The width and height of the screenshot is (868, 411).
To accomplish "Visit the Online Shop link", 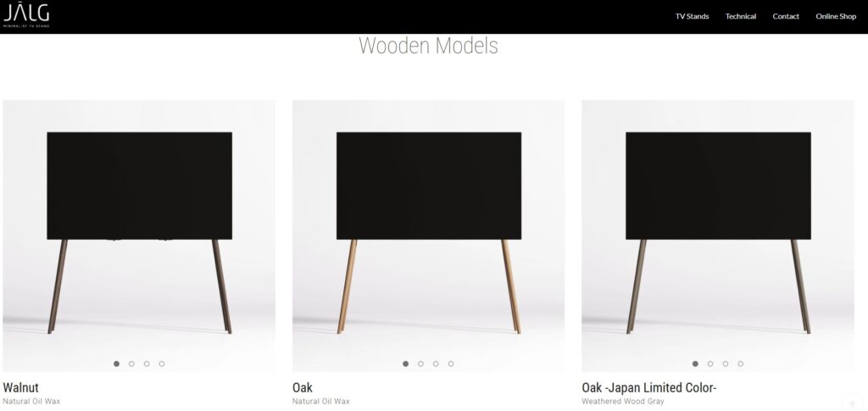I will (x=836, y=17).
